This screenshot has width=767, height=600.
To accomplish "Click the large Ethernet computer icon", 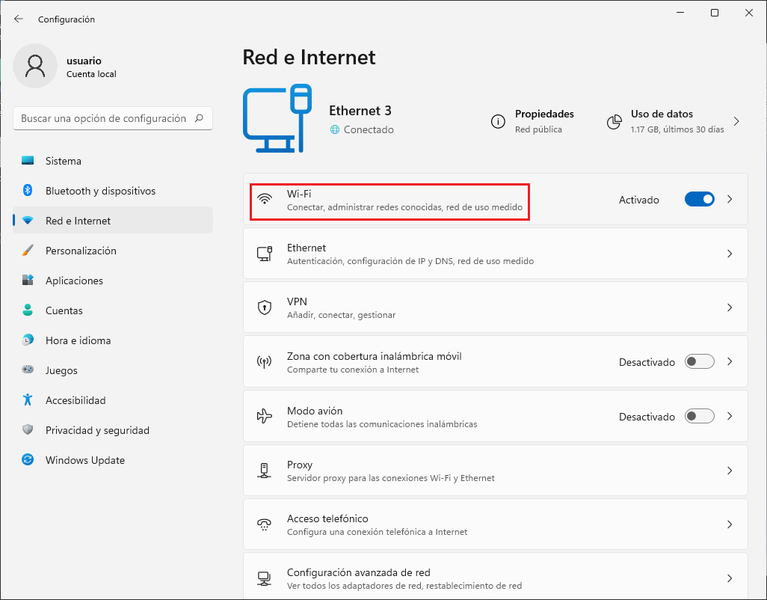I will pyautogui.click(x=277, y=118).
